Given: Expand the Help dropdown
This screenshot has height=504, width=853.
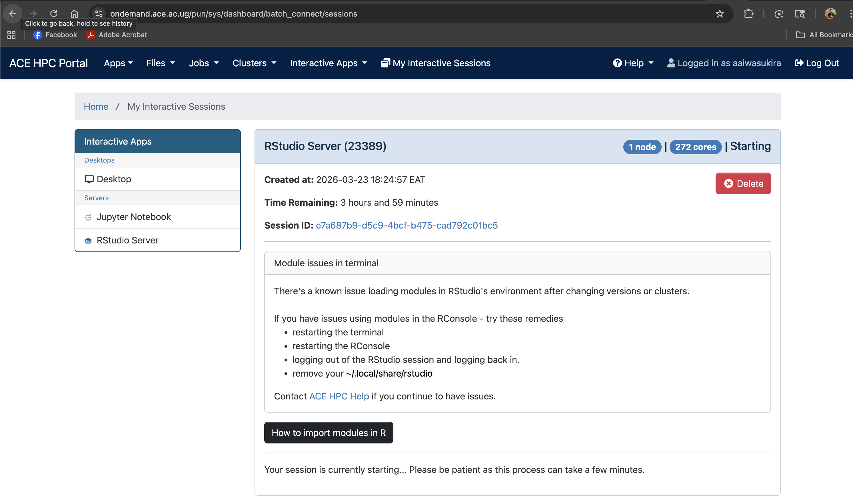Looking at the screenshot, I should coord(633,63).
